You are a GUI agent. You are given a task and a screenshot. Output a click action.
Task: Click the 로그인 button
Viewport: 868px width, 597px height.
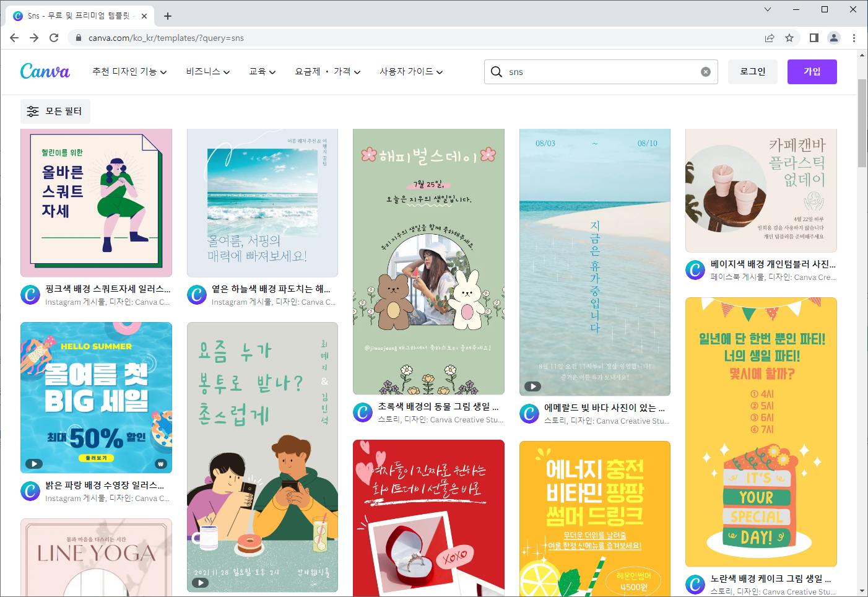pos(753,72)
